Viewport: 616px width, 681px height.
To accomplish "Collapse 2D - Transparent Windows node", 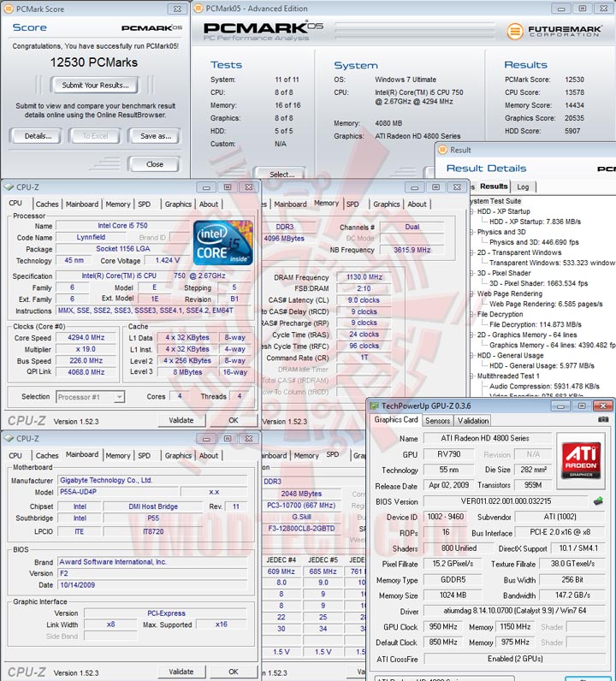I will pos(471,252).
